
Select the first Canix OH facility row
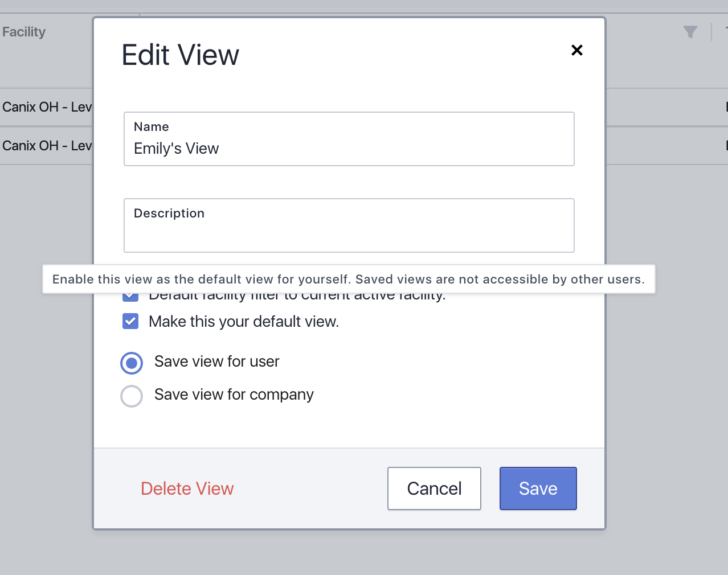coord(47,107)
